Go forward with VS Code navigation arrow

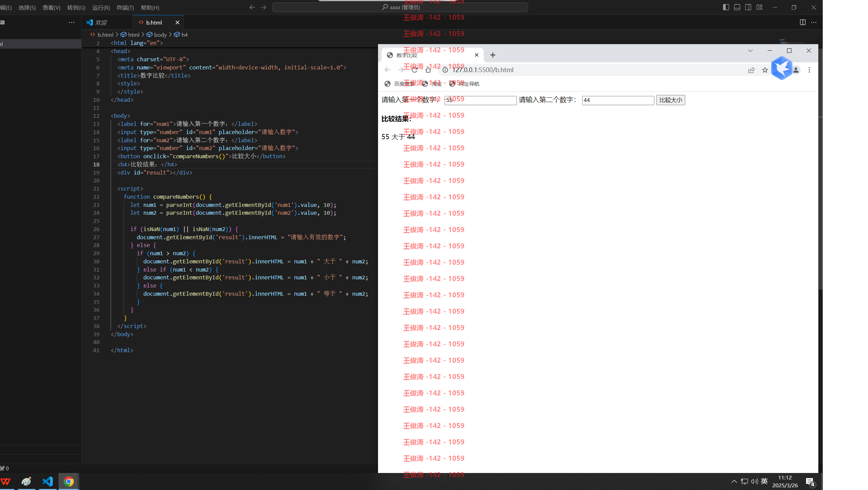[263, 7]
